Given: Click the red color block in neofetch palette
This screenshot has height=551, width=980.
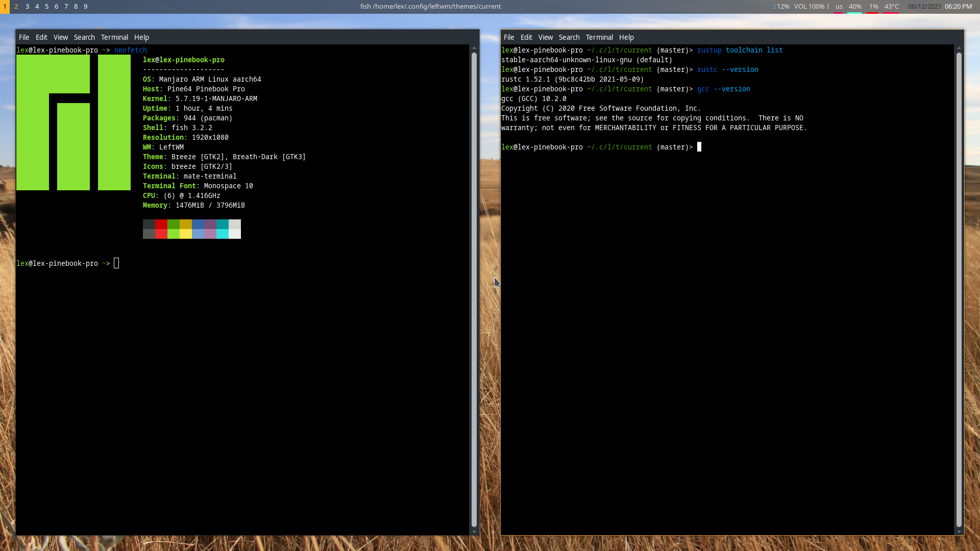Looking at the screenshot, I should pyautogui.click(x=161, y=224).
